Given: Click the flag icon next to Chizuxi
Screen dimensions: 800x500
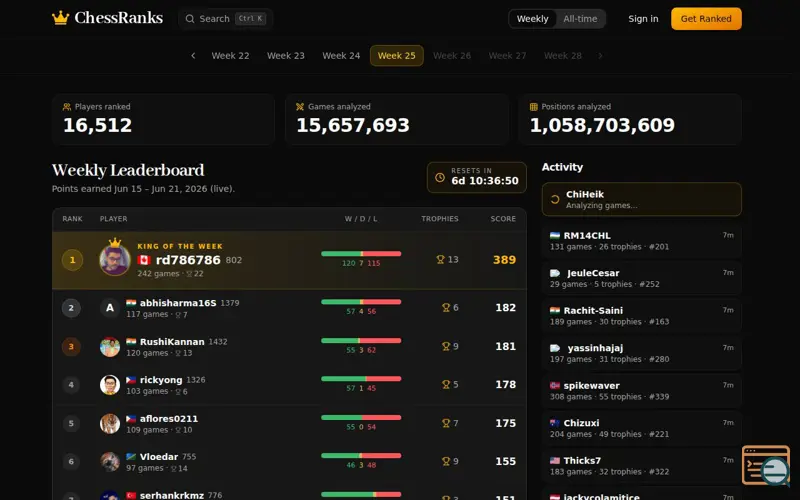Looking at the screenshot, I should (555, 422).
